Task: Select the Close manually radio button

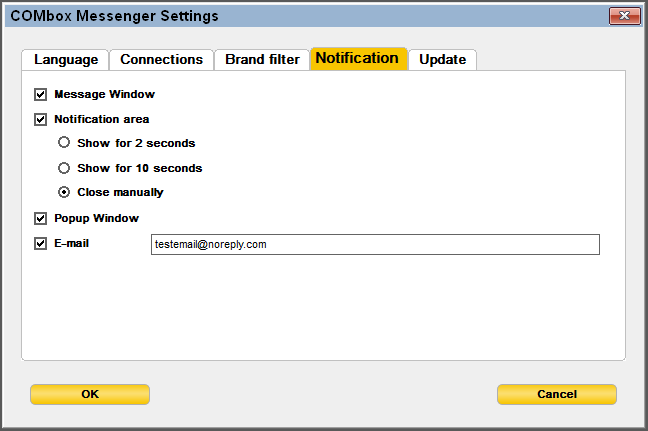Action: pyautogui.click(x=64, y=192)
